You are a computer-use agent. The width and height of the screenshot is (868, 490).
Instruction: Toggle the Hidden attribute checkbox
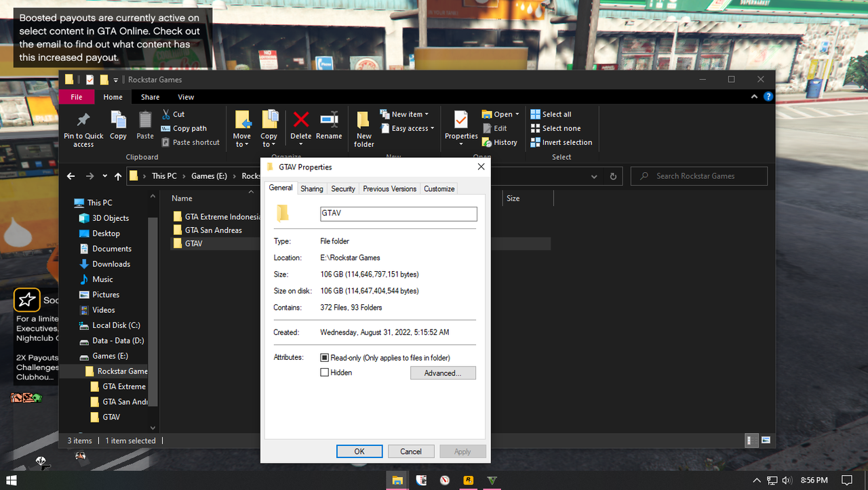point(324,373)
